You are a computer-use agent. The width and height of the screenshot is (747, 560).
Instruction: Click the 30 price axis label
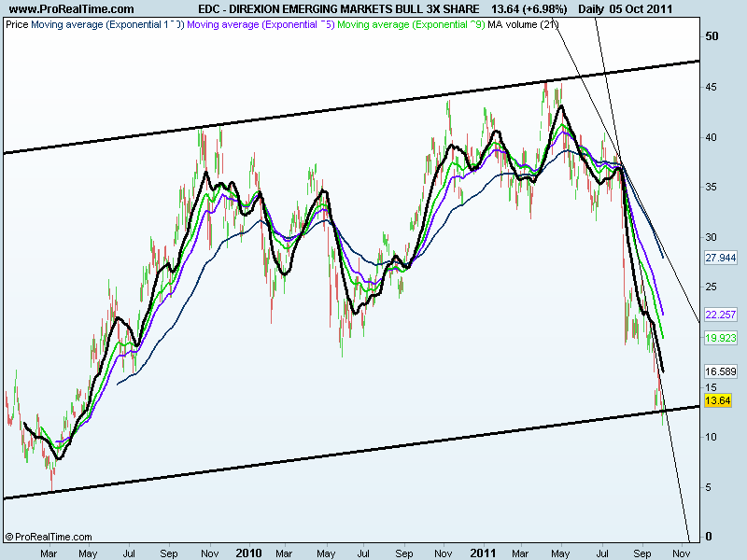click(x=712, y=237)
